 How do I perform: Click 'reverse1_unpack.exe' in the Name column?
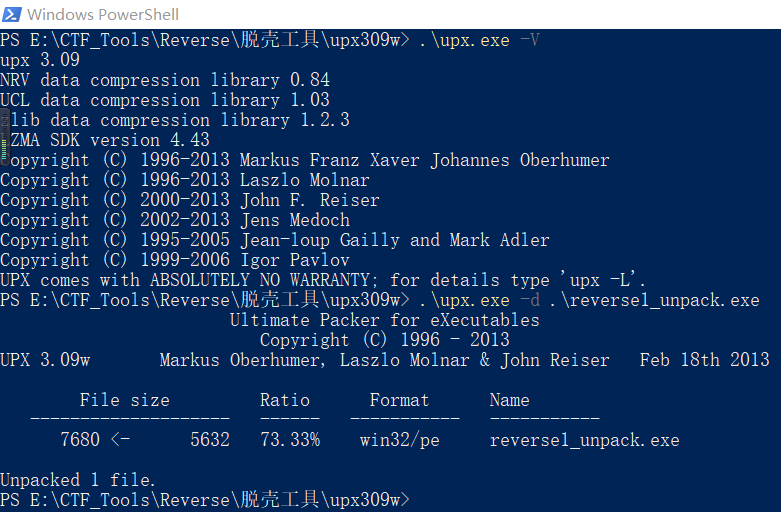point(584,440)
